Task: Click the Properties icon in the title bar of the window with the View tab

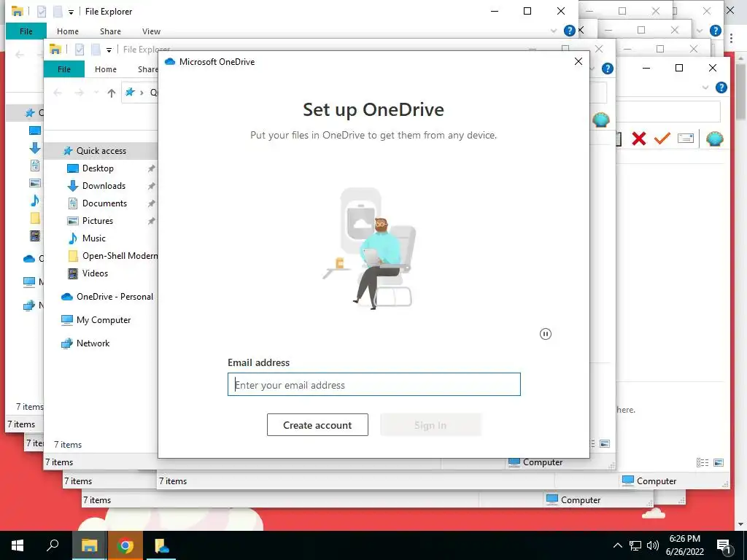Action: pyautogui.click(x=42, y=12)
